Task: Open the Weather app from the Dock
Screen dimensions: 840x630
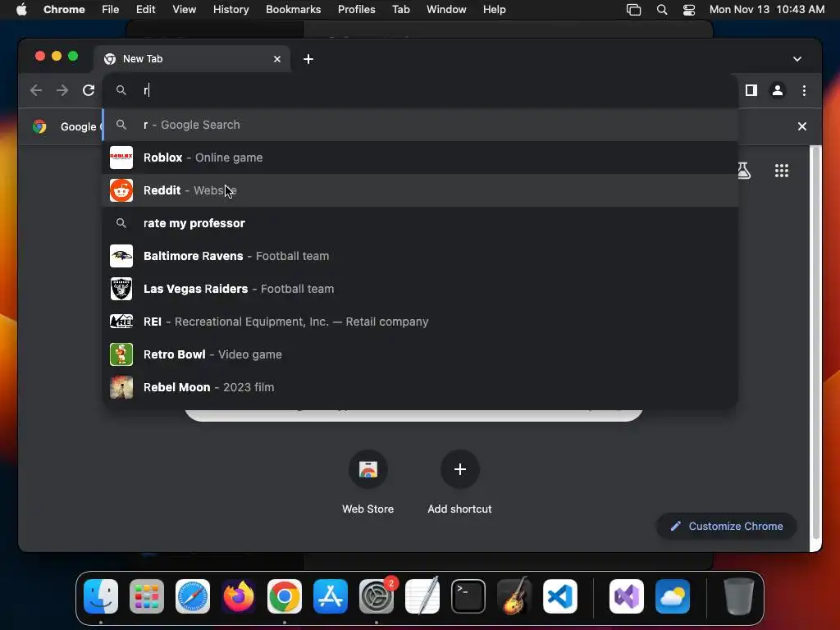Action: coord(673,596)
